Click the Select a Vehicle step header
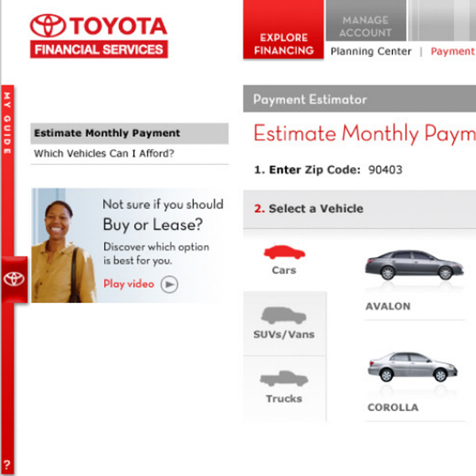Viewport: 476px width, 476px height. point(359,209)
